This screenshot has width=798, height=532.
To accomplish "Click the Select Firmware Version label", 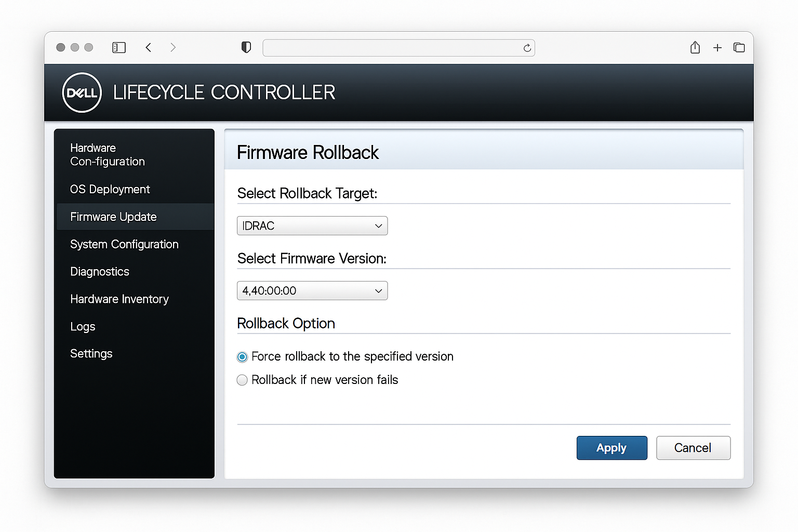I will (312, 258).
